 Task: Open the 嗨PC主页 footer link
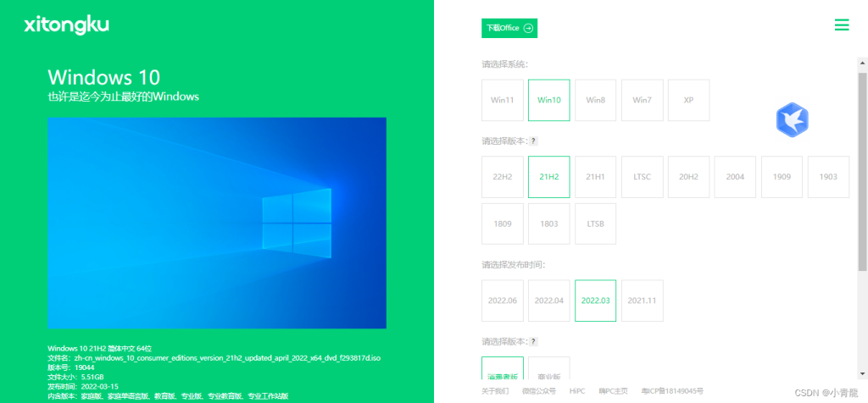pos(614,390)
